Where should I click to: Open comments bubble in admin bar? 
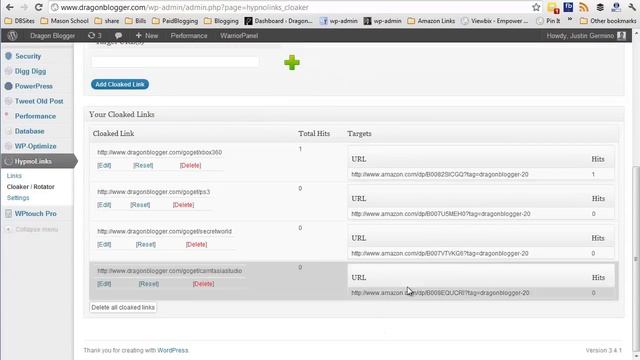tap(118, 36)
